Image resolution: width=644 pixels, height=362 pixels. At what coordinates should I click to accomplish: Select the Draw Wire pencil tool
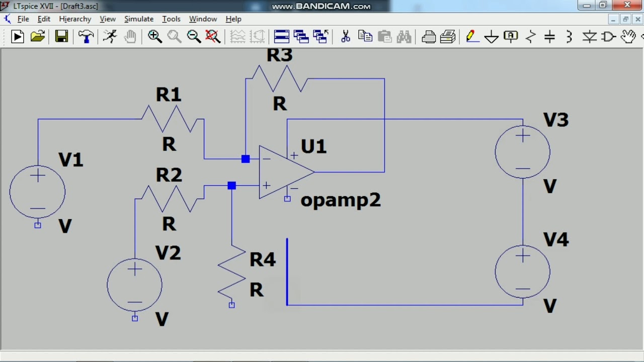pyautogui.click(x=471, y=37)
